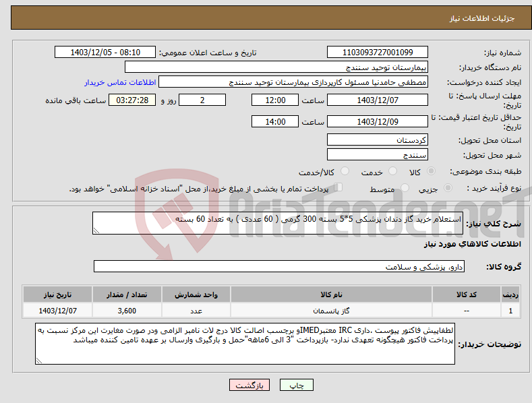Click the table date cell 1403/12/07
Image resolution: width=532 pixels, height=403 pixels.
pyautogui.click(x=58, y=311)
